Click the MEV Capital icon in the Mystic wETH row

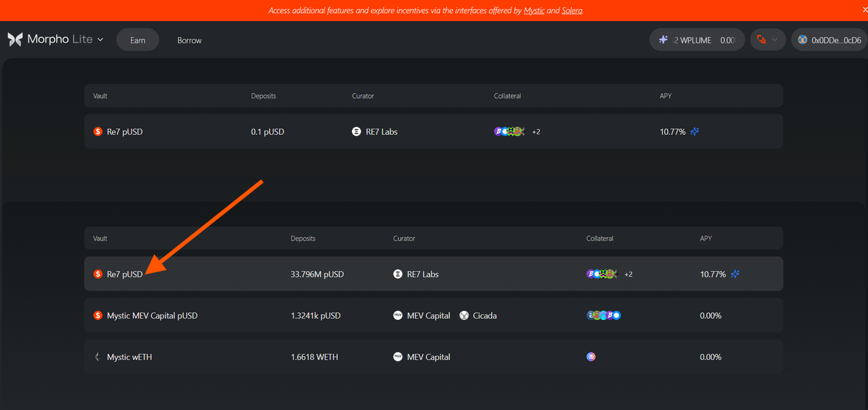click(x=397, y=357)
